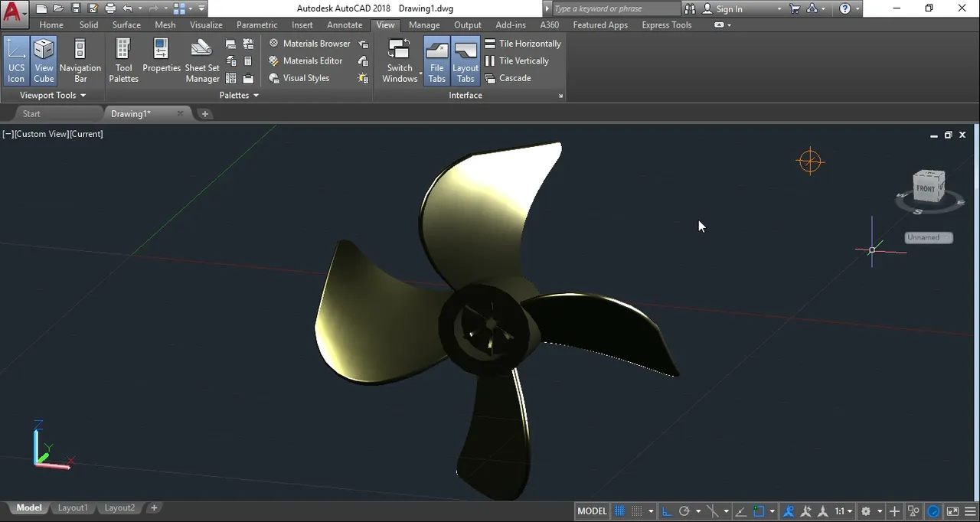Switch to the Layout1 tab

[x=73, y=507]
